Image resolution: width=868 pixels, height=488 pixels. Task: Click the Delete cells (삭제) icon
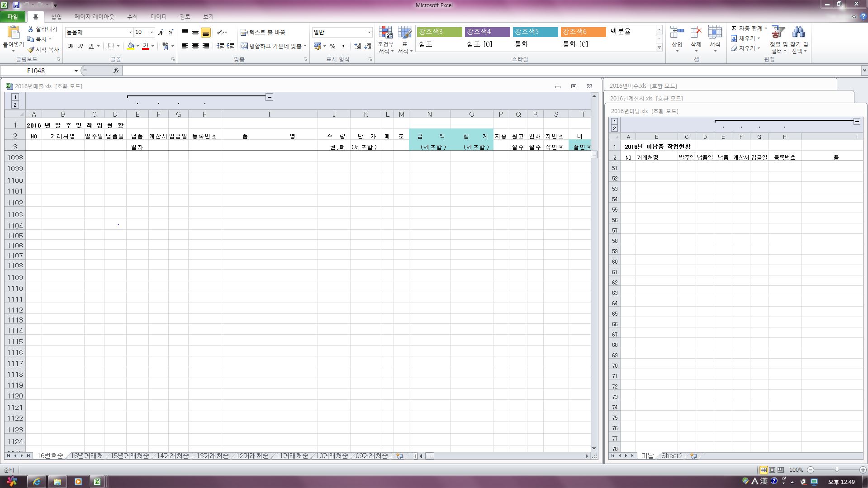coord(696,33)
